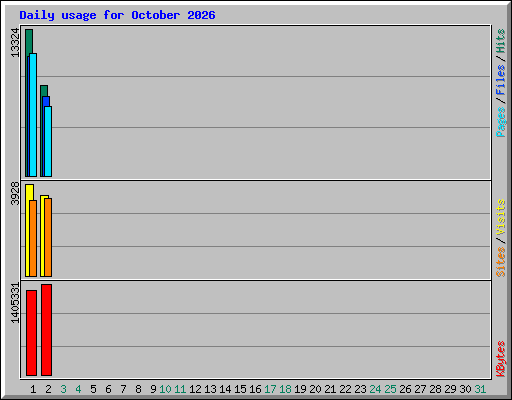Select the cyan Pages bar for day 2
Image resolution: width=512 pixels, height=400 pixels.
[48, 142]
